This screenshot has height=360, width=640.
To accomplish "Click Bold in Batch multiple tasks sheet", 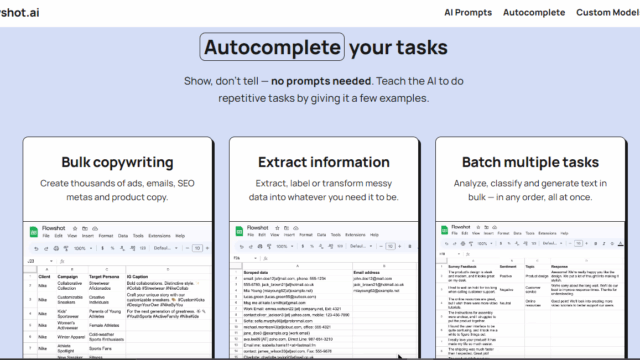I will [x=596, y=244].
